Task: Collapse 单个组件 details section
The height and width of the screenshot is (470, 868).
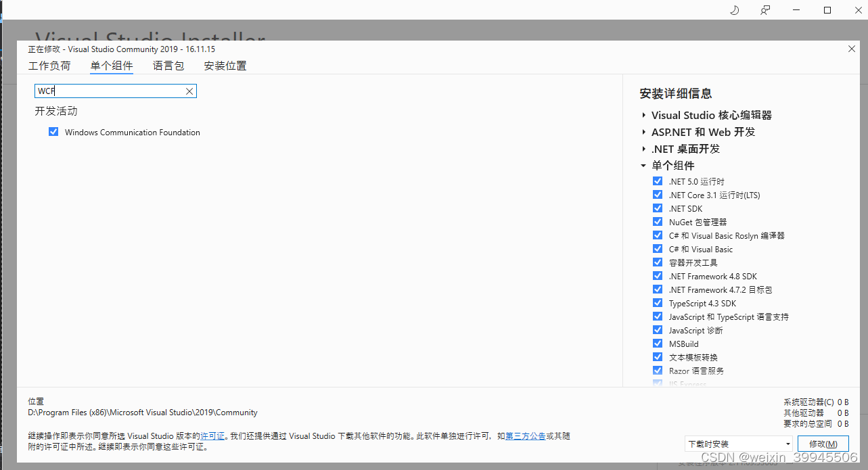Action: [x=644, y=166]
